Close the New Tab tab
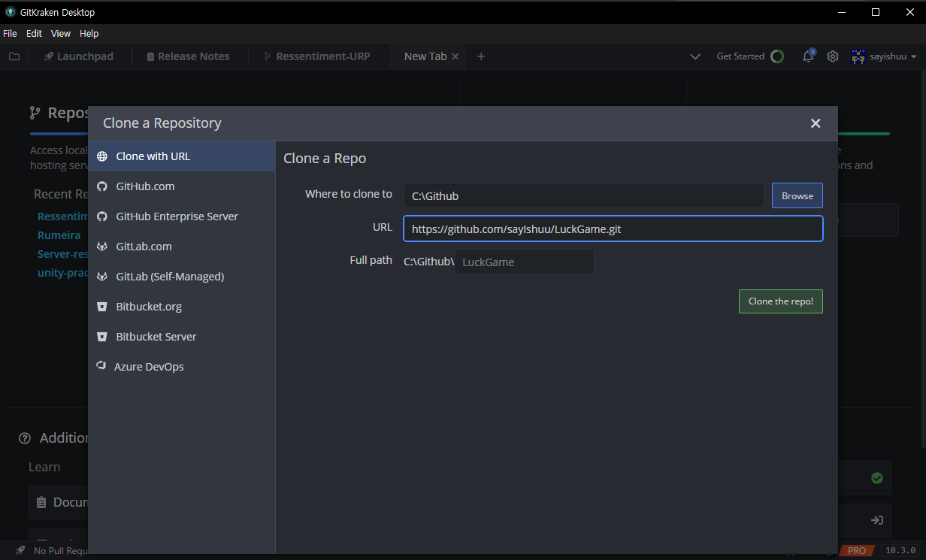This screenshot has width=926, height=560. pyautogui.click(x=455, y=56)
